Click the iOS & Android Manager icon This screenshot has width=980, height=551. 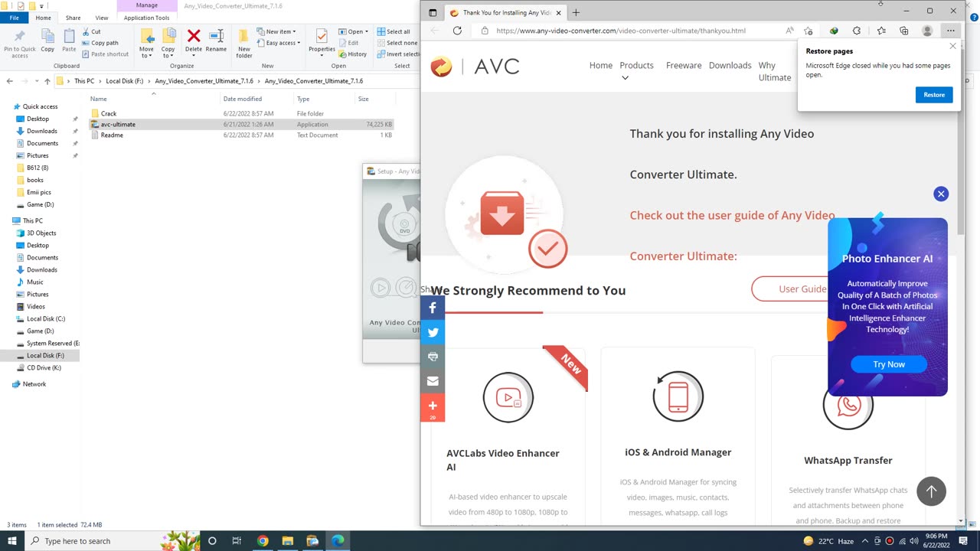coord(678,396)
